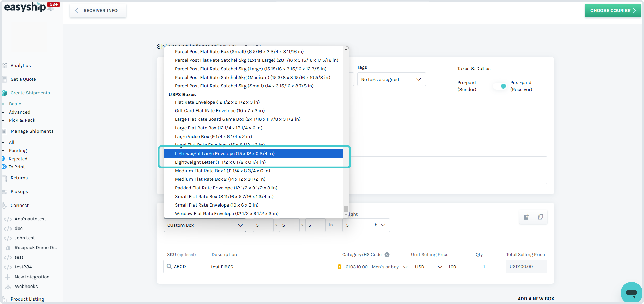Click the duplicate box icon
The width and height of the screenshot is (644, 304).
tap(541, 217)
